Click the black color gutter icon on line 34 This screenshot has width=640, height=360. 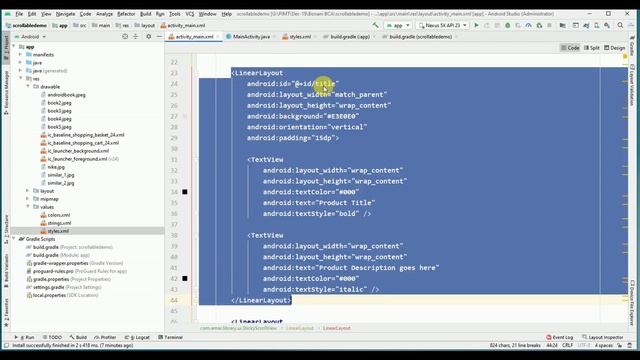(185, 192)
